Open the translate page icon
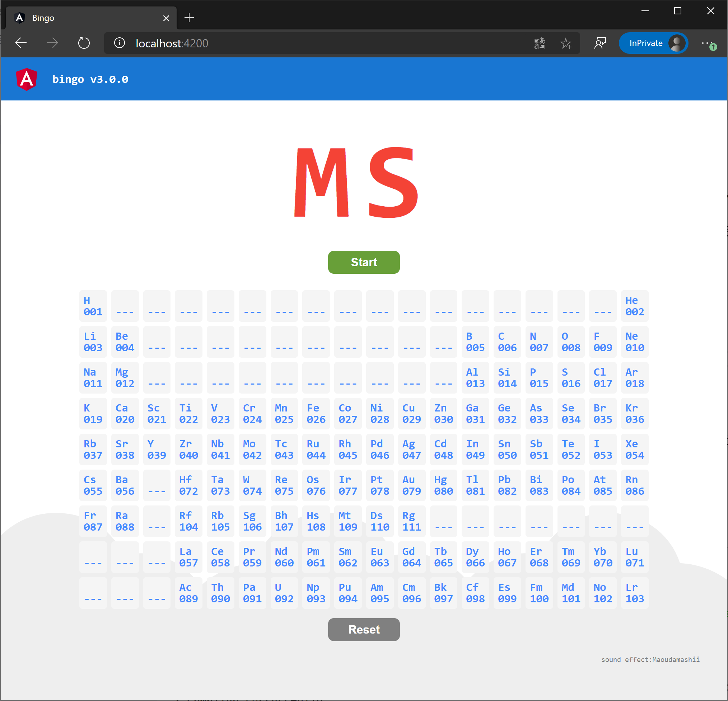The width and height of the screenshot is (728, 701). [539, 43]
